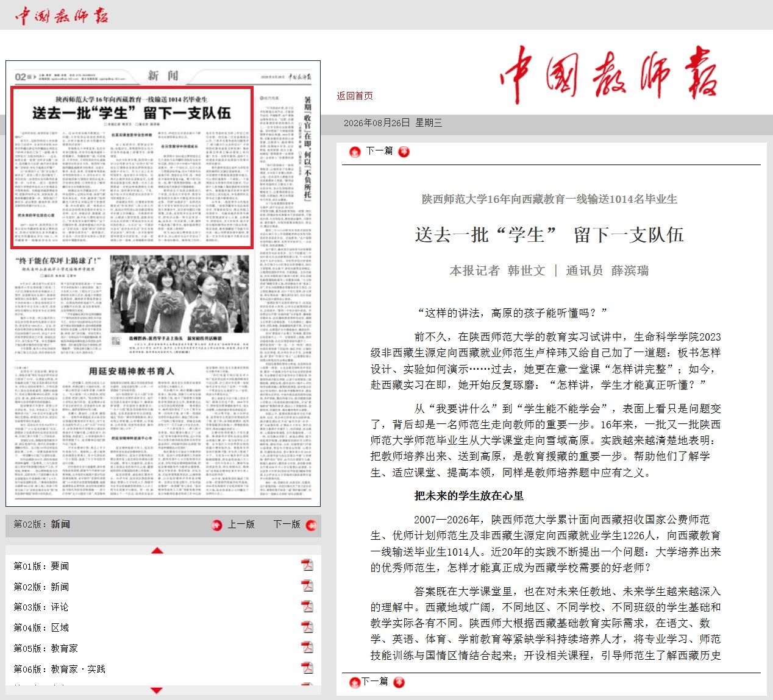
Task: Open edition 第05版：教育家
Action: click(x=46, y=648)
